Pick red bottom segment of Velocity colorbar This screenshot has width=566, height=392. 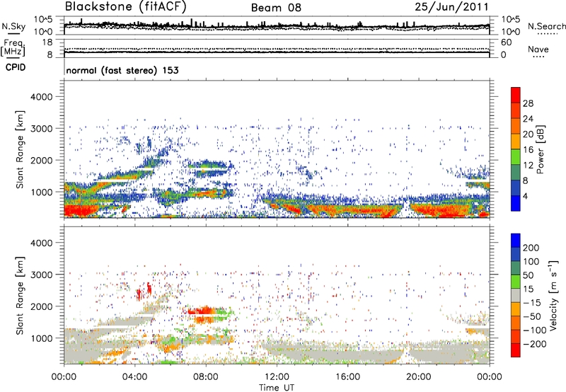click(516, 350)
